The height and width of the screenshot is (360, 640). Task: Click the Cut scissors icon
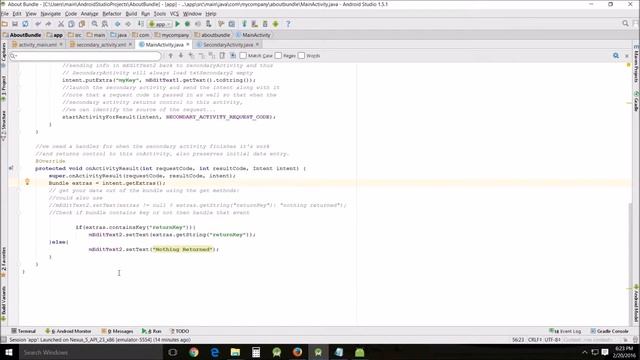click(61, 24)
